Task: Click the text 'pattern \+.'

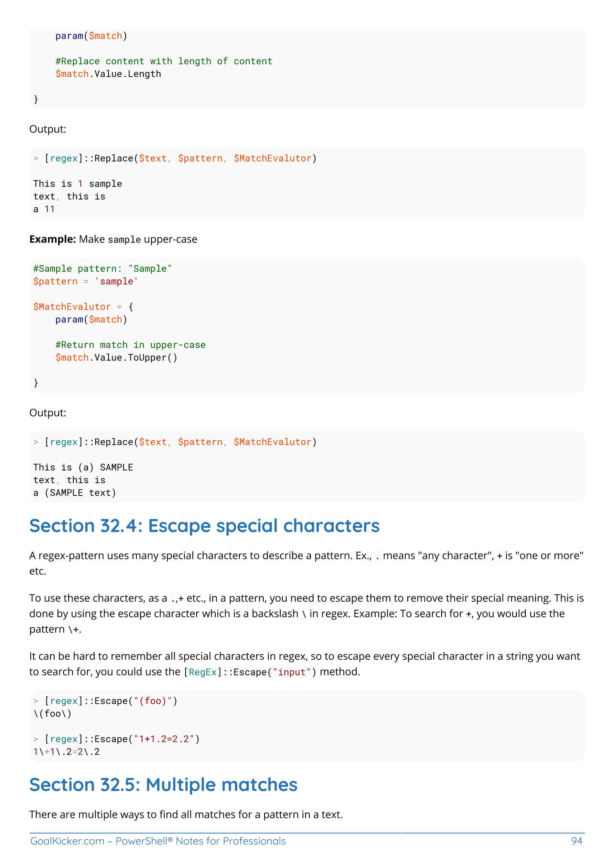Action: pyautogui.click(x=56, y=629)
